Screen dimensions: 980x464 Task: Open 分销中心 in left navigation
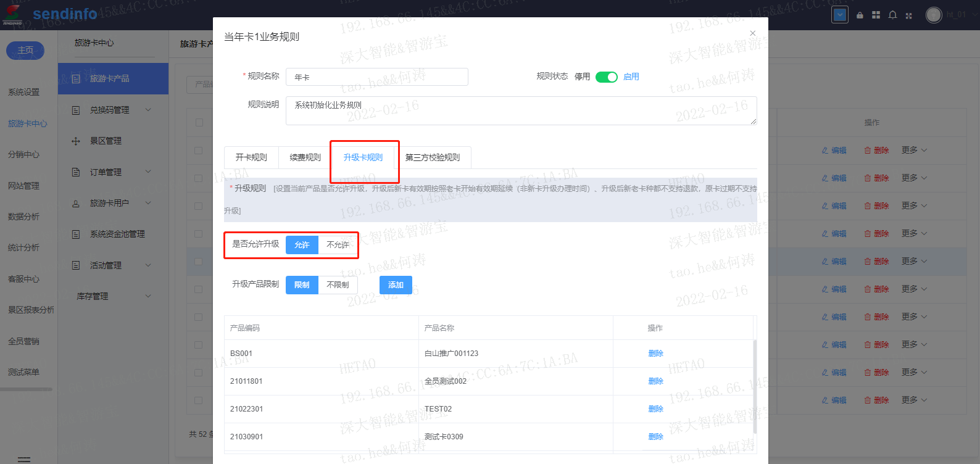[23, 154]
